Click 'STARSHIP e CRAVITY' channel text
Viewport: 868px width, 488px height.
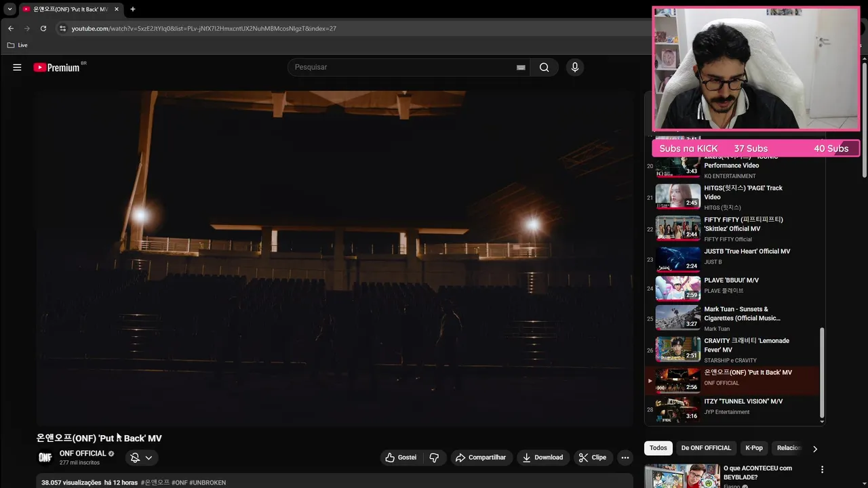[x=730, y=361]
